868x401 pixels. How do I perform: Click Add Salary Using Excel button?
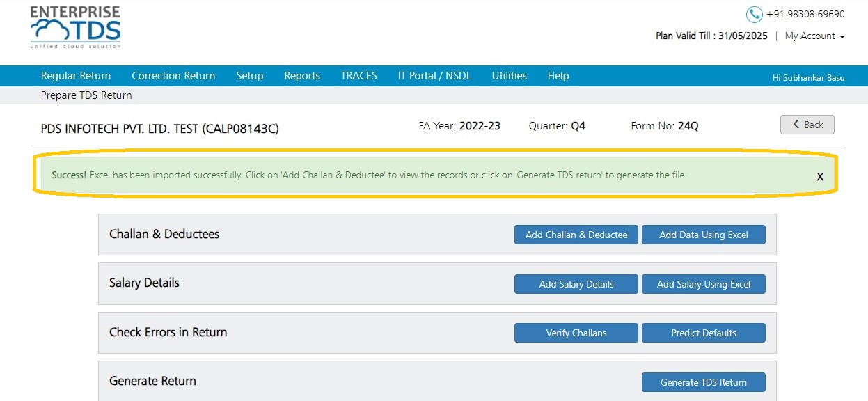coord(704,284)
